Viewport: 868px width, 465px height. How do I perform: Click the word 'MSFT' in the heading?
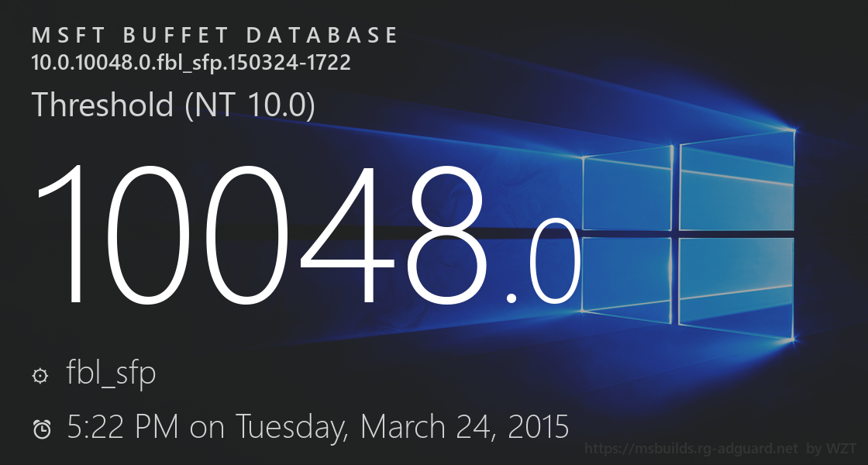(68, 36)
